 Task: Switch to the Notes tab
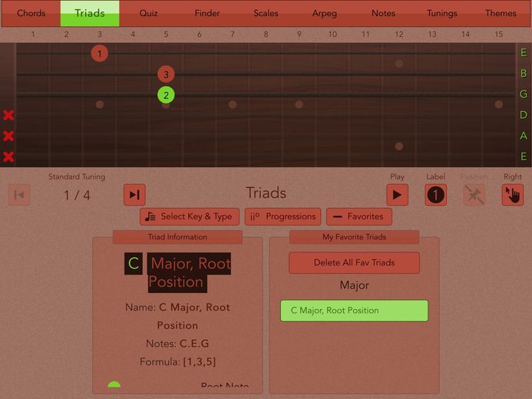coord(383,13)
